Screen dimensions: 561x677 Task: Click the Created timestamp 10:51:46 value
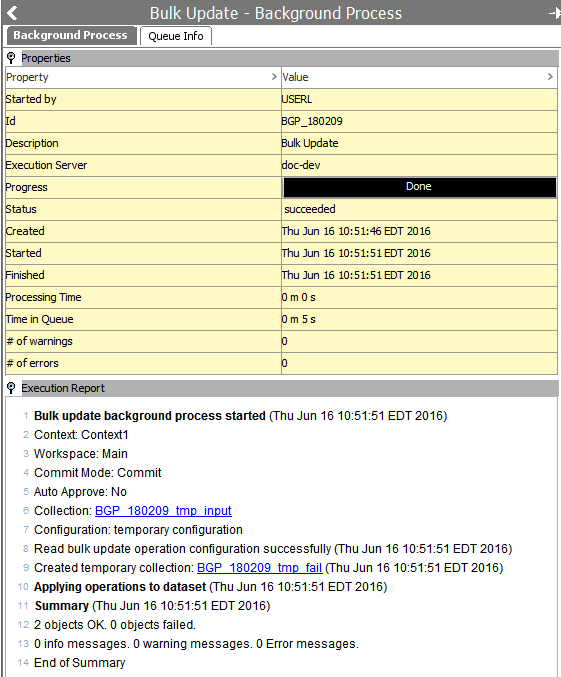click(356, 231)
